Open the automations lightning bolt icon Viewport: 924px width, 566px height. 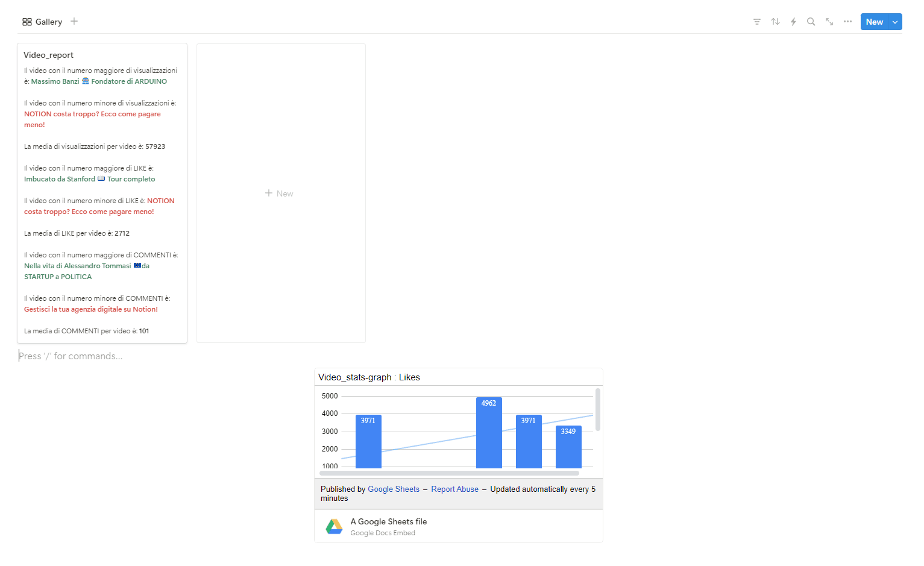[x=793, y=22]
